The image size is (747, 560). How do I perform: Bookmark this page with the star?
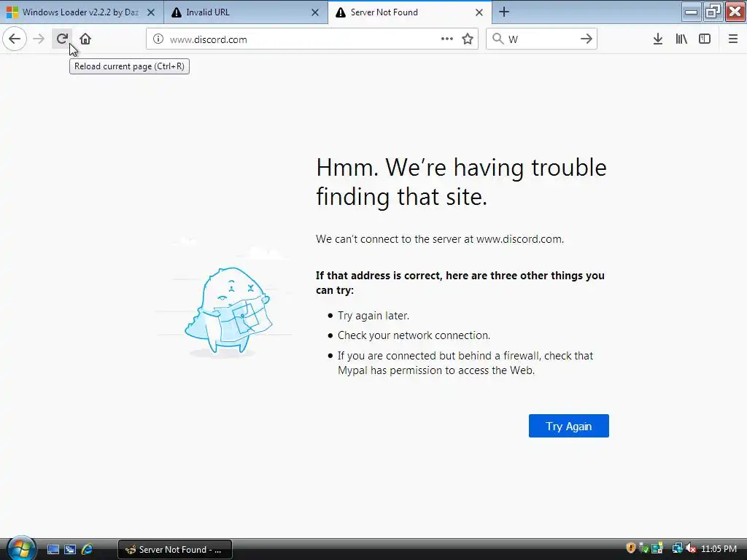pyautogui.click(x=468, y=39)
